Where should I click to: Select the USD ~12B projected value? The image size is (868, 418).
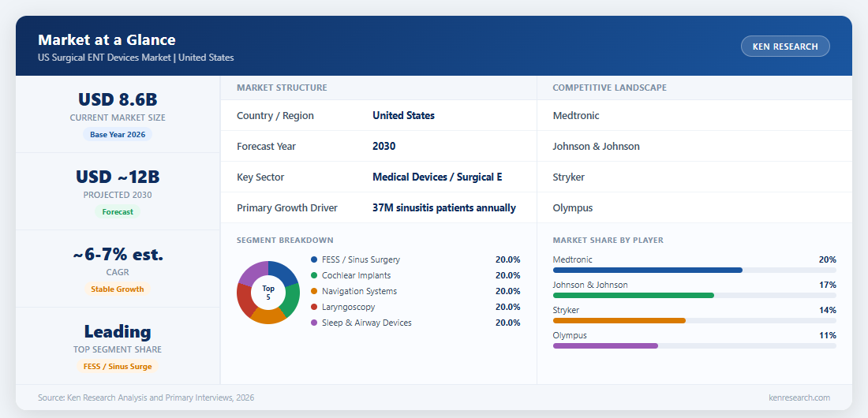click(118, 177)
